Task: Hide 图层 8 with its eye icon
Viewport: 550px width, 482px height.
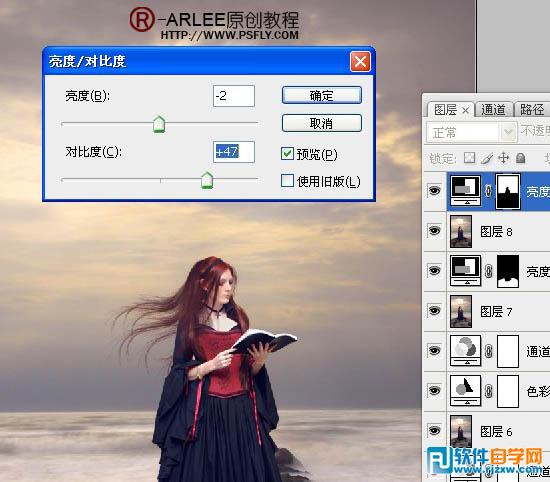Action: click(x=434, y=231)
